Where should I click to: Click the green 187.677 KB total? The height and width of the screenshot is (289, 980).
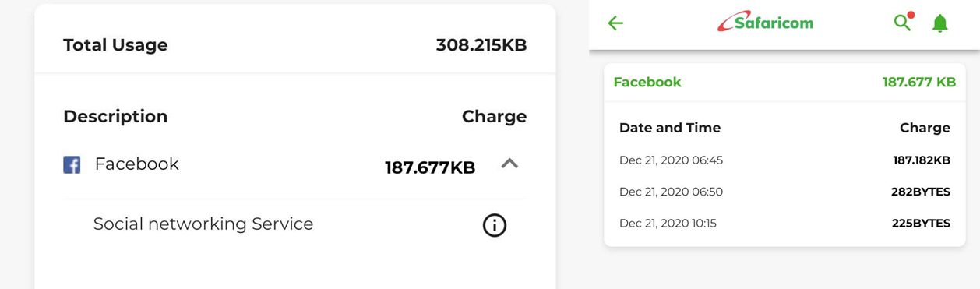pyautogui.click(x=918, y=82)
